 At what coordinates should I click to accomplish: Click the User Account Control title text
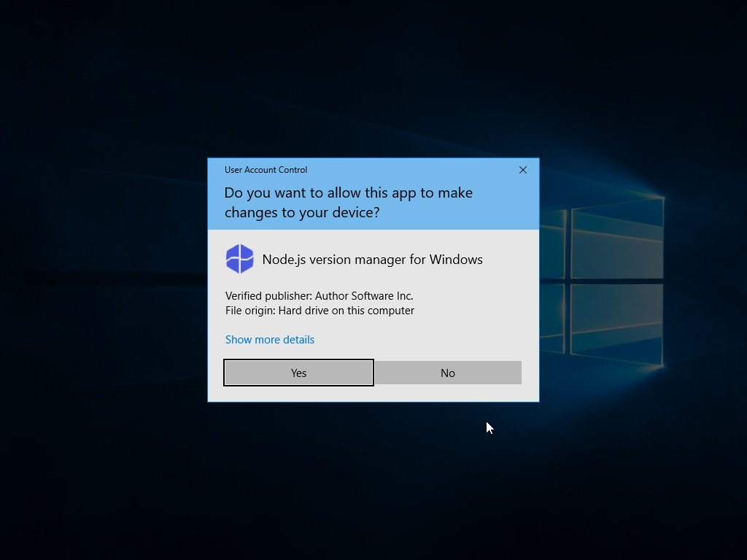266,170
